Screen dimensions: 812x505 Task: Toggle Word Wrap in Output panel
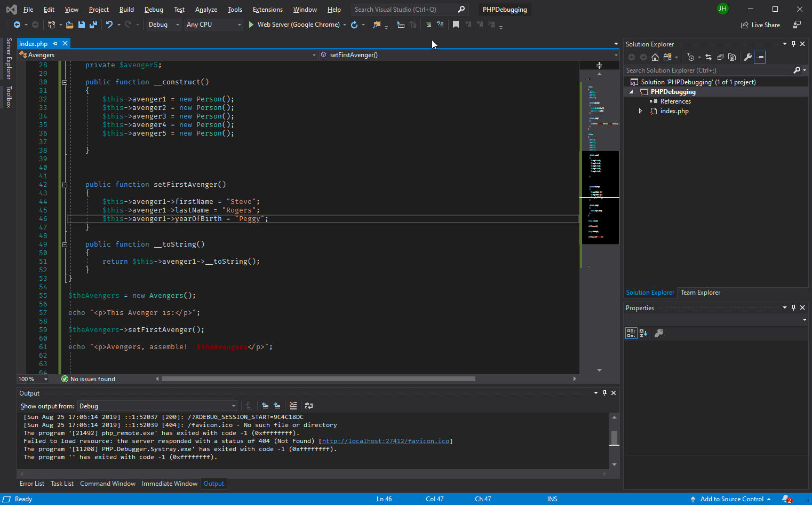pos(309,406)
